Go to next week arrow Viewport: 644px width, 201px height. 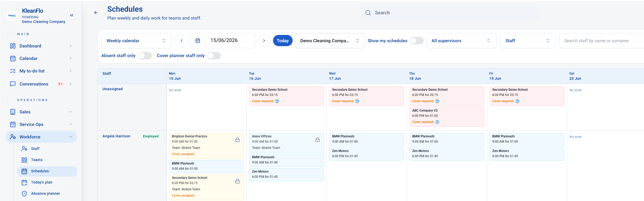pyautogui.click(x=264, y=41)
